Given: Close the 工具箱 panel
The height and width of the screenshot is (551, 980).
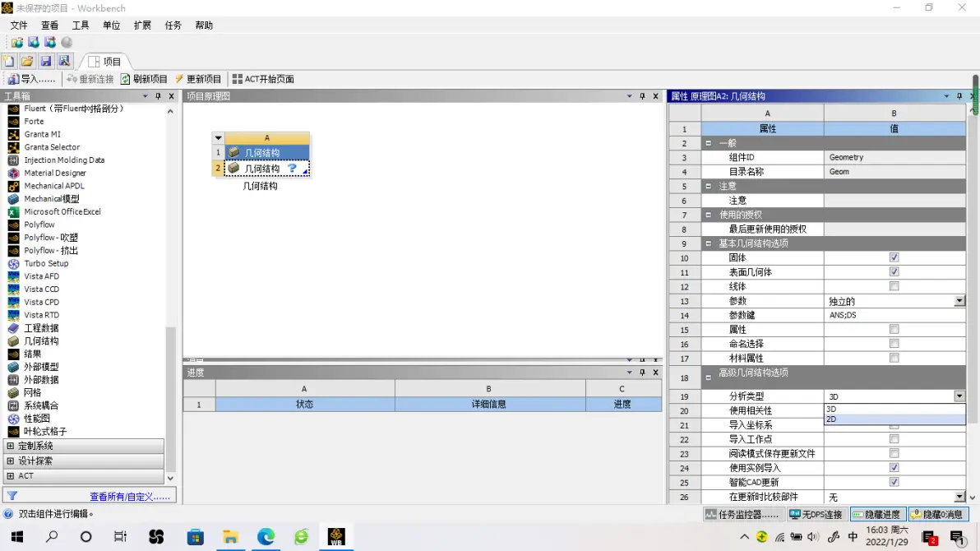Looking at the screenshot, I should (171, 96).
